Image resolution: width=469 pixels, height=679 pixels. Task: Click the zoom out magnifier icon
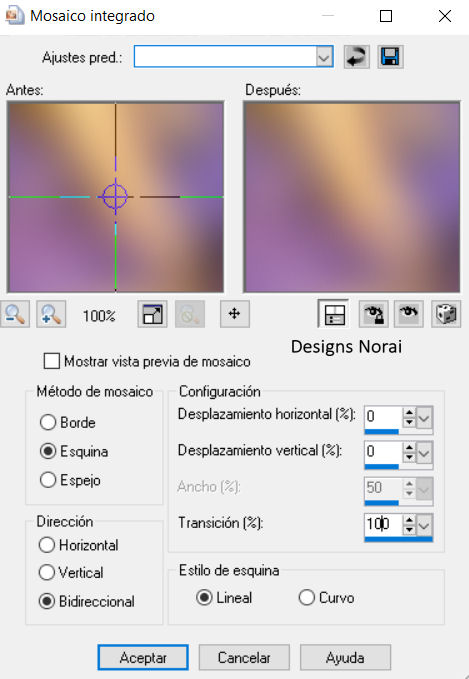pos(15,314)
